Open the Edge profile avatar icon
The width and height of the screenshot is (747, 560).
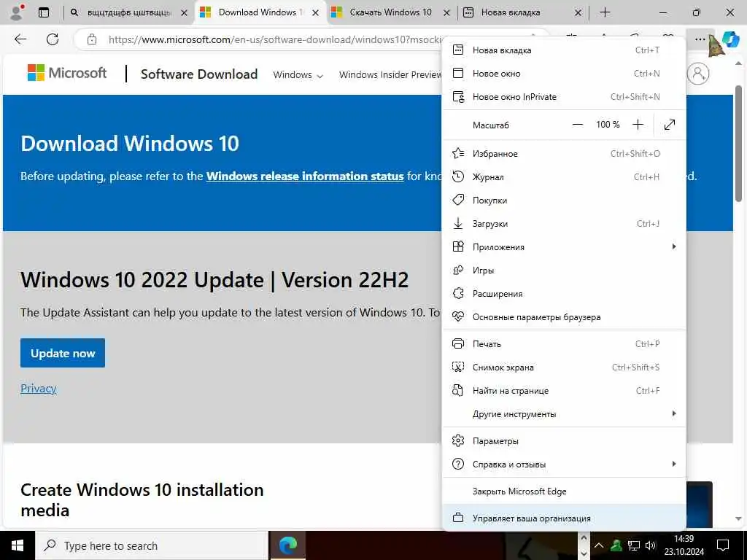tap(17, 12)
